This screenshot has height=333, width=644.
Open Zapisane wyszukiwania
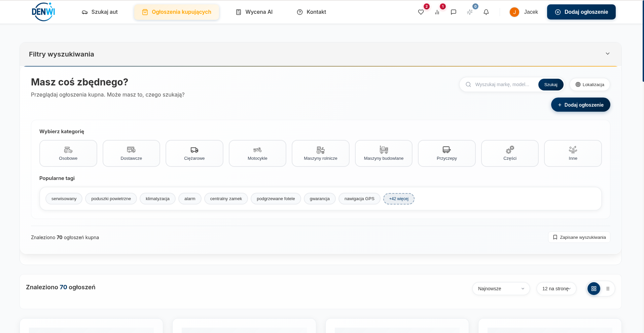coord(579,237)
